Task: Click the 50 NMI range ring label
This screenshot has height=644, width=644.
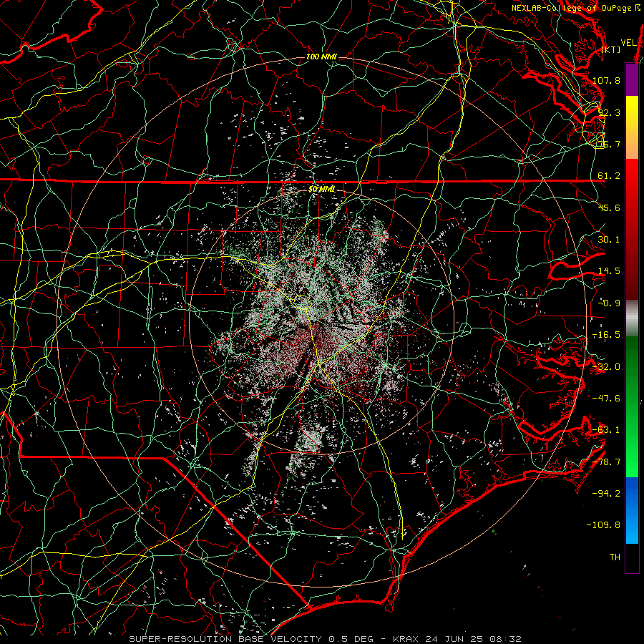Action: click(321, 189)
